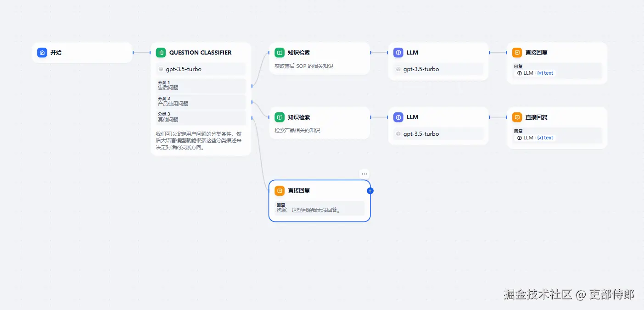Click the purple LLM icon in the product branch
Viewport: 644px width, 310px height.
click(398, 117)
